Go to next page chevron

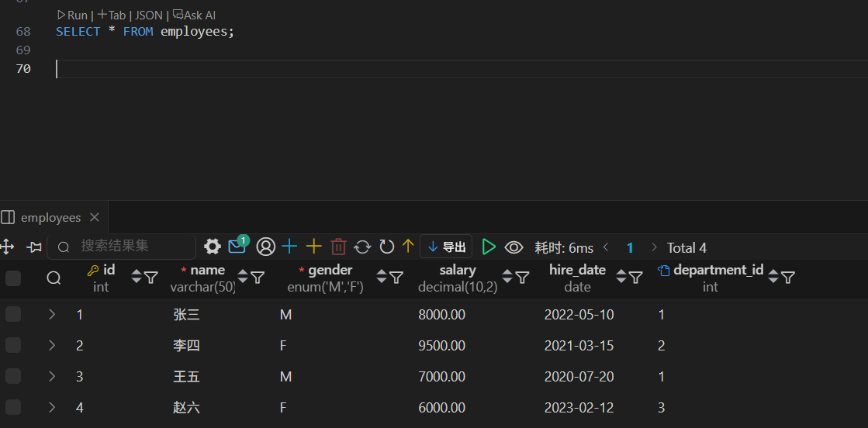655,247
